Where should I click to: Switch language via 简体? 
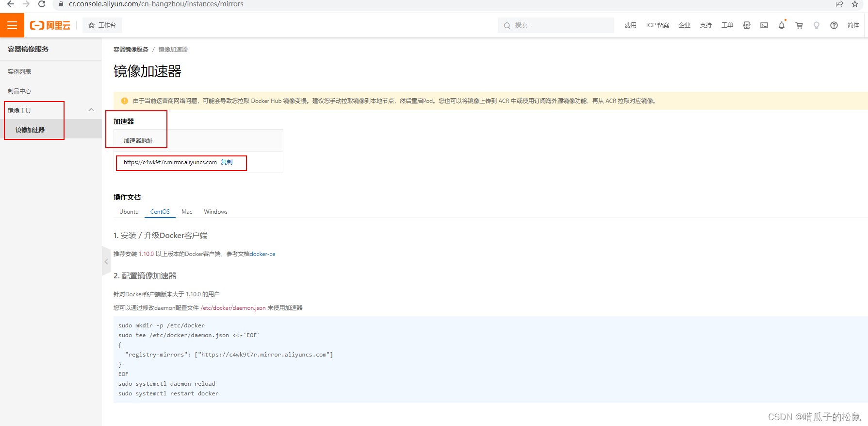pyautogui.click(x=853, y=25)
